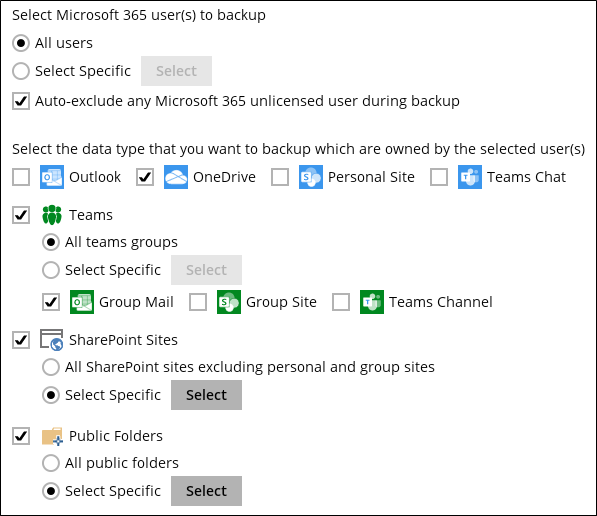Choose the All public folders radio option
Image resolution: width=597 pixels, height=516 pixels.
(x=51, y=463)
